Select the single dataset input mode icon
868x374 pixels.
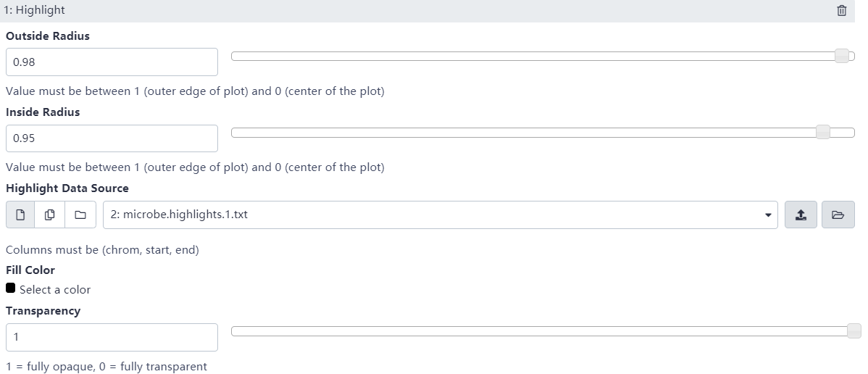click(20, 215)
